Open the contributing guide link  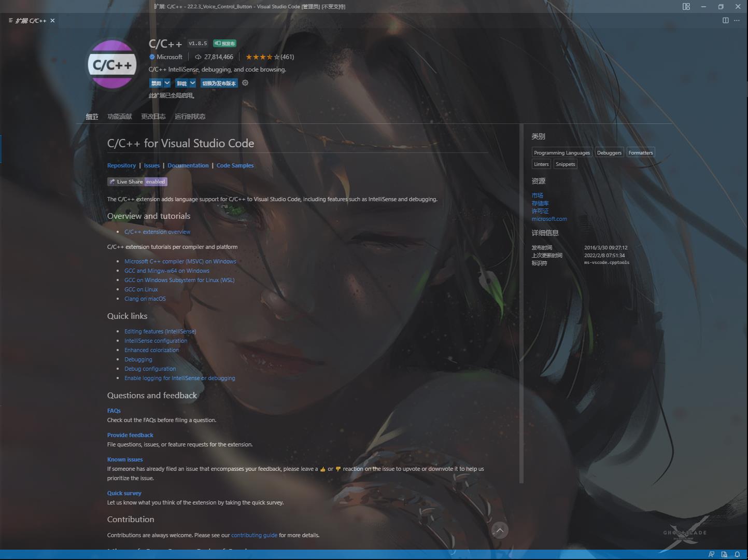tap(254, 535)
